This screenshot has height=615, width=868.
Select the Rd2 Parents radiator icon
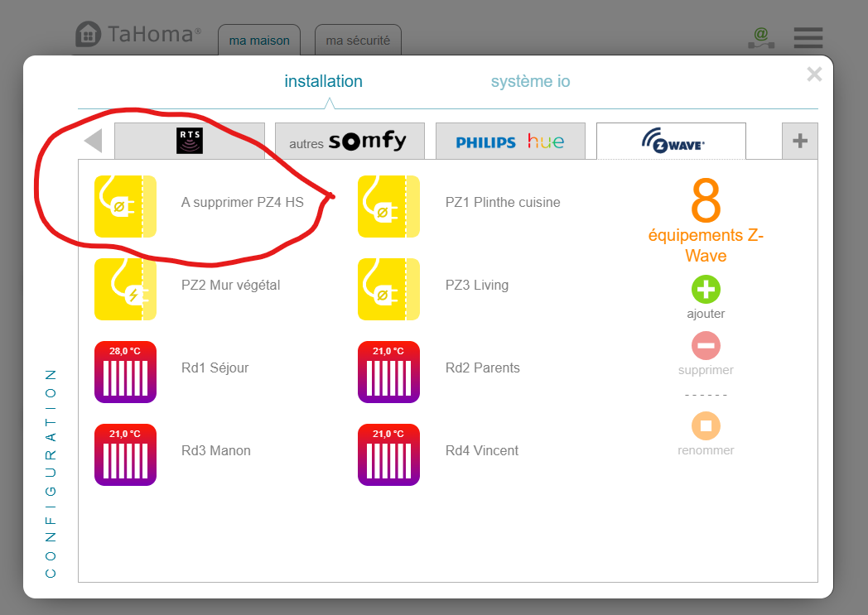pyautogui.click(x=388, y=372)
